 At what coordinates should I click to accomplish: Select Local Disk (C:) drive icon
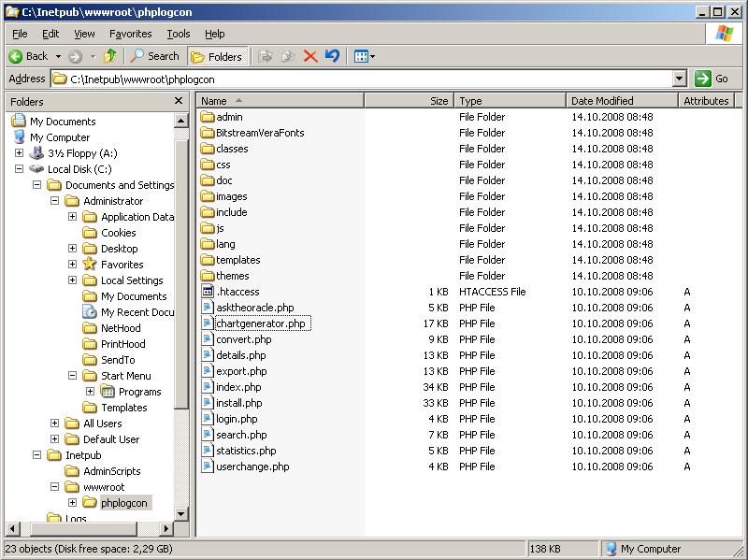coord(36,169)
